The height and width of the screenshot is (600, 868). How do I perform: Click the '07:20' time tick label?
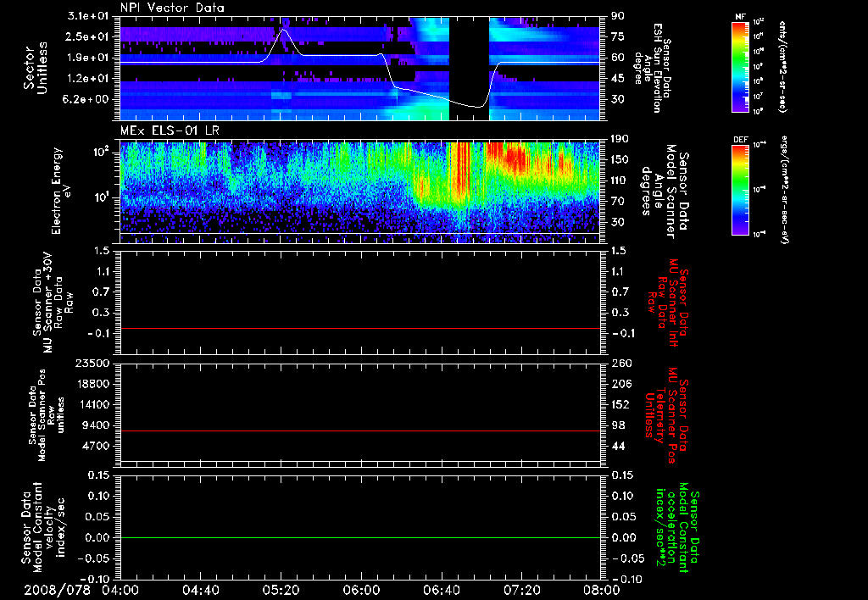tap(521, 590)
